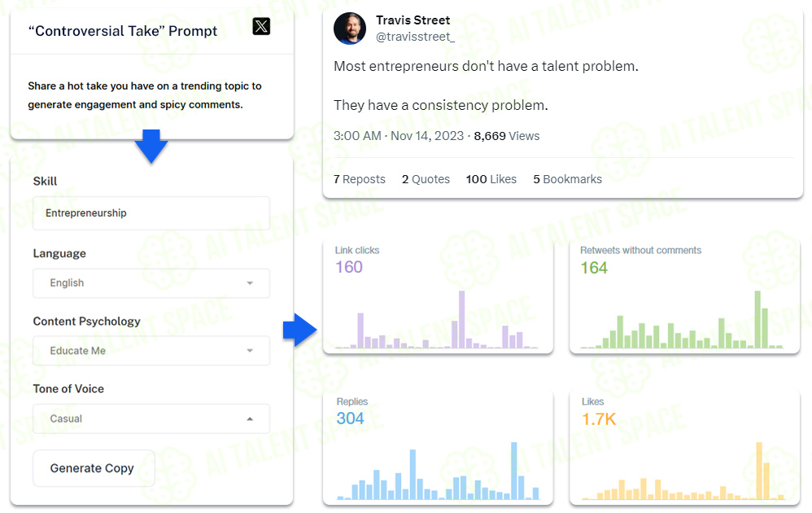Select the Retweets without comments chart card
The height and width of the screenshot is (513, 812).
pyautogui.click(x=684, y=296)
